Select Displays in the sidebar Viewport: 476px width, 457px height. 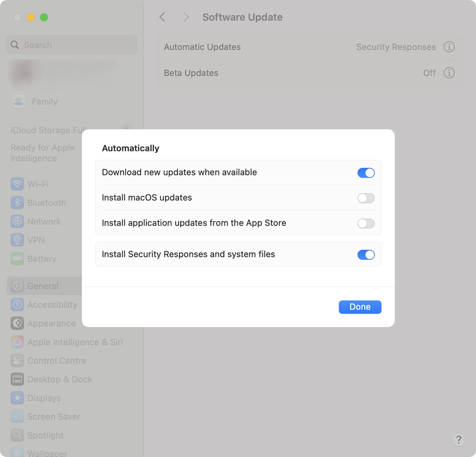coord(44,398)
